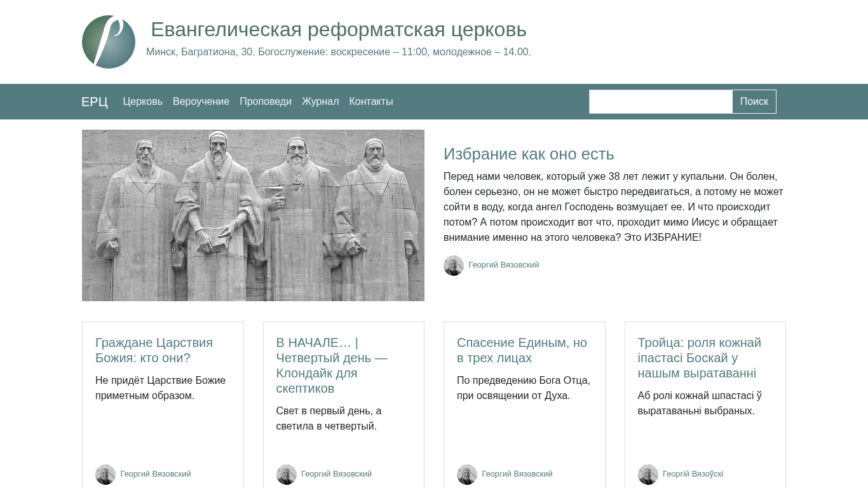Open article 'Спасение Единым, но в трех лицах'

tap(522, 350)
